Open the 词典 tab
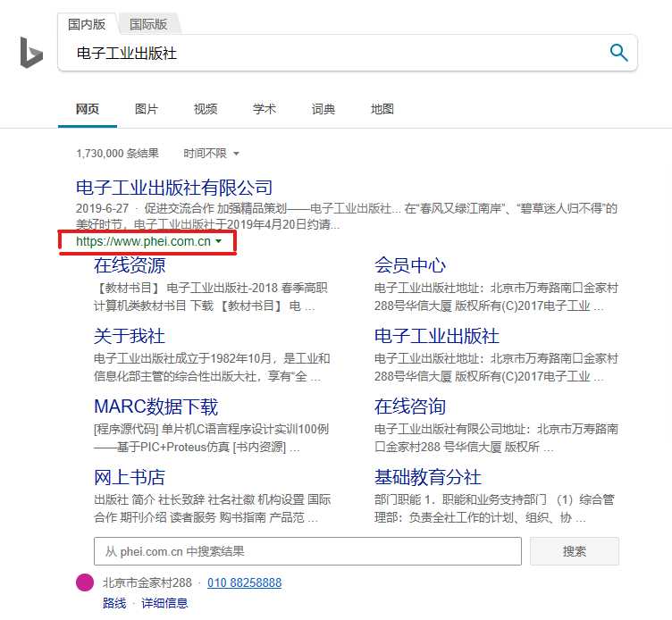 (323, 109)
